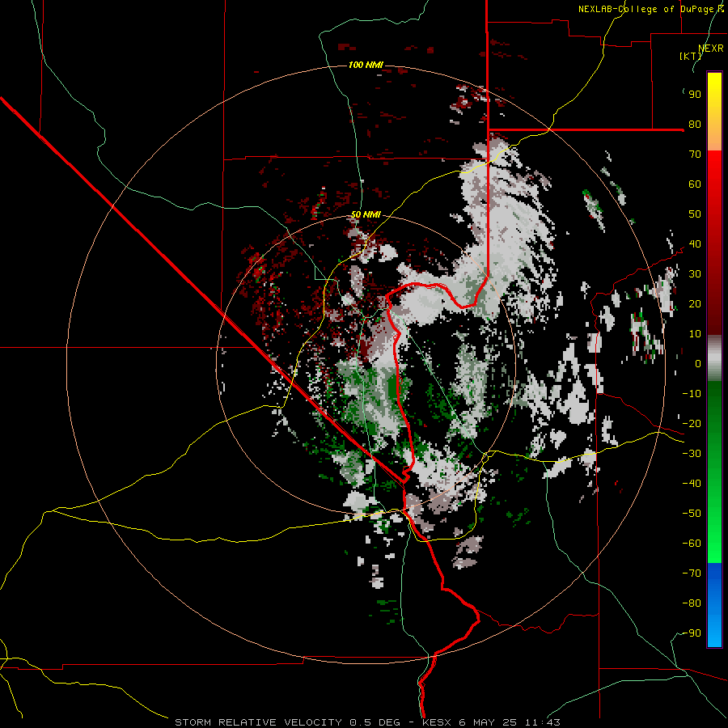Viewport: 728px width, 728px height.
Task: Select the -70 value on velocity scale
Action: tap(692, 574)
